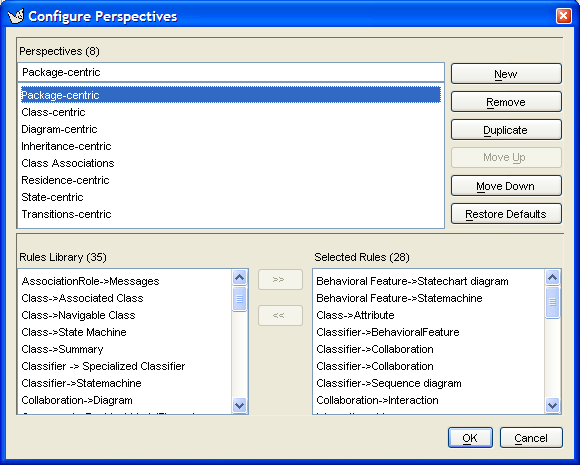The image size is (580, 465).
Task: Restore Defaults for perspectives
Action: (x=506, y=214)
